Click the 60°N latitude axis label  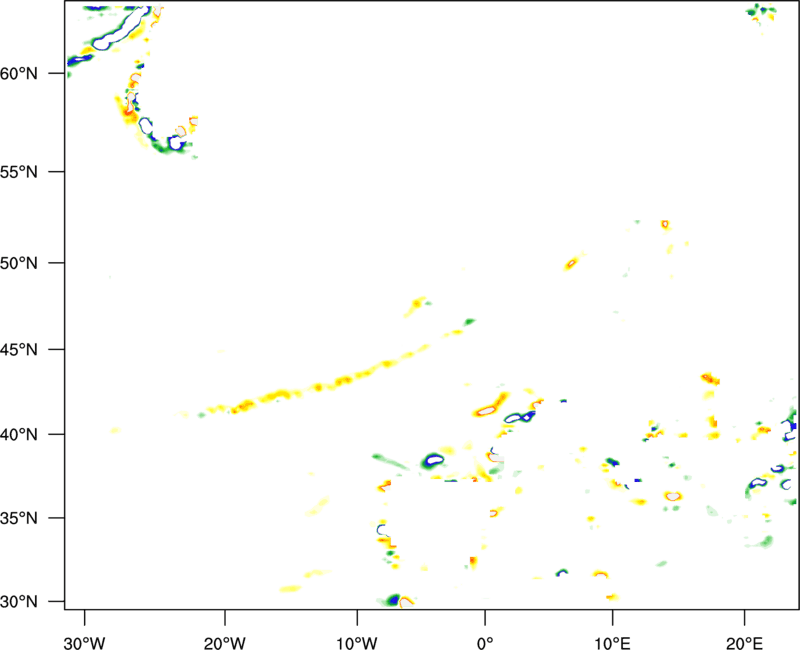(x=19, y=73)
